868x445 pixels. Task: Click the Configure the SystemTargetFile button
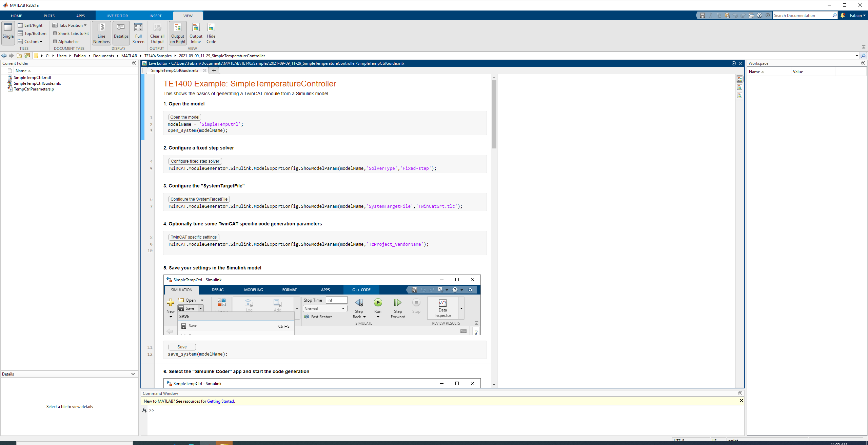pyautogui.click(x=199, y=199)
